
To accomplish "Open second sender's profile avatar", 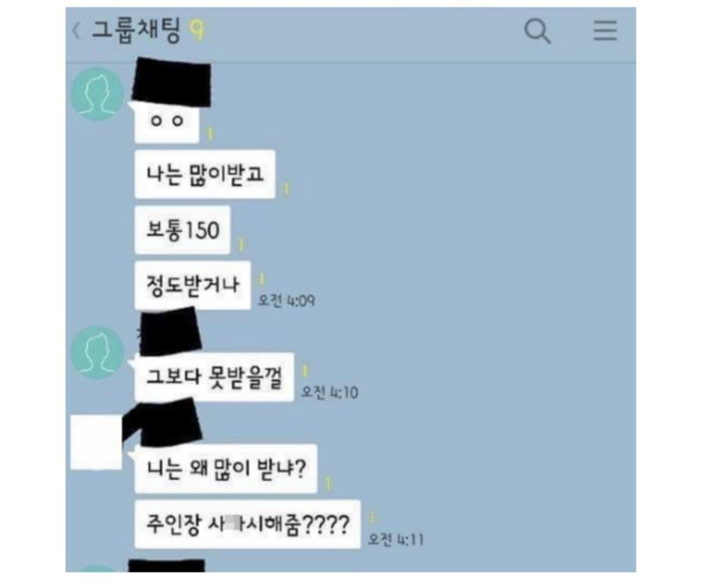I will click(x=98, y=353).
